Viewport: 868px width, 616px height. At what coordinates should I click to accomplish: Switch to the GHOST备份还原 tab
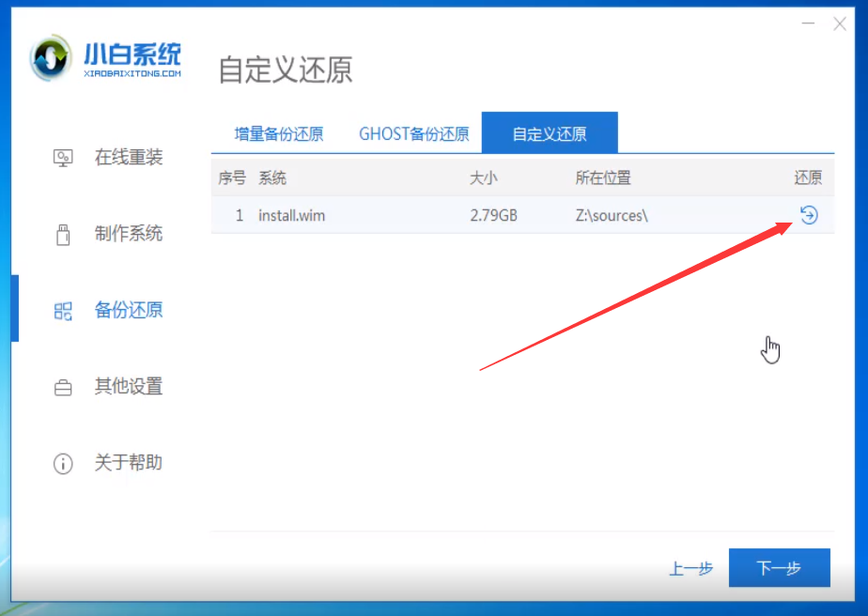tap(414, 134)
